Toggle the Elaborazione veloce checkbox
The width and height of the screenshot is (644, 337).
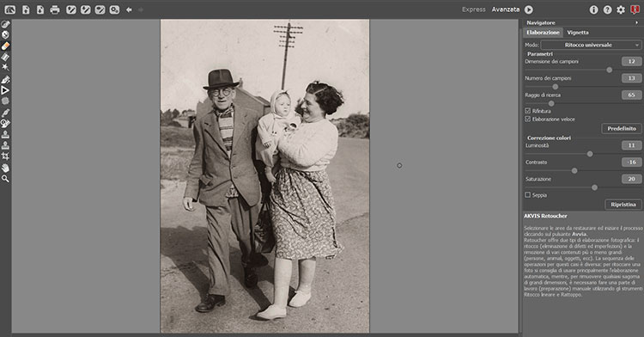pos(528,119)
